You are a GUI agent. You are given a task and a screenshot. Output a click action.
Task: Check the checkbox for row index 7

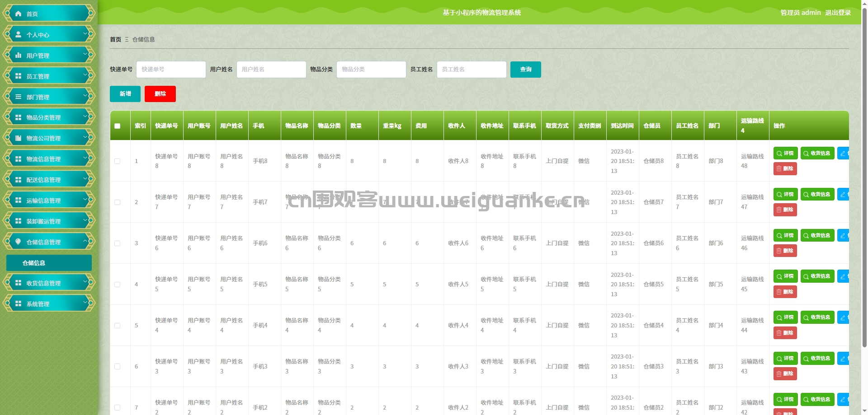pyautogui.click(x=118, y=407)
